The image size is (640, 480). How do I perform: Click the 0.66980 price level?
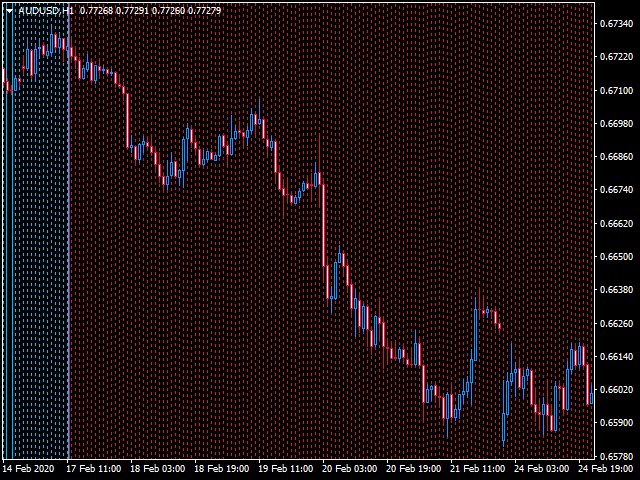click(616, 123)
